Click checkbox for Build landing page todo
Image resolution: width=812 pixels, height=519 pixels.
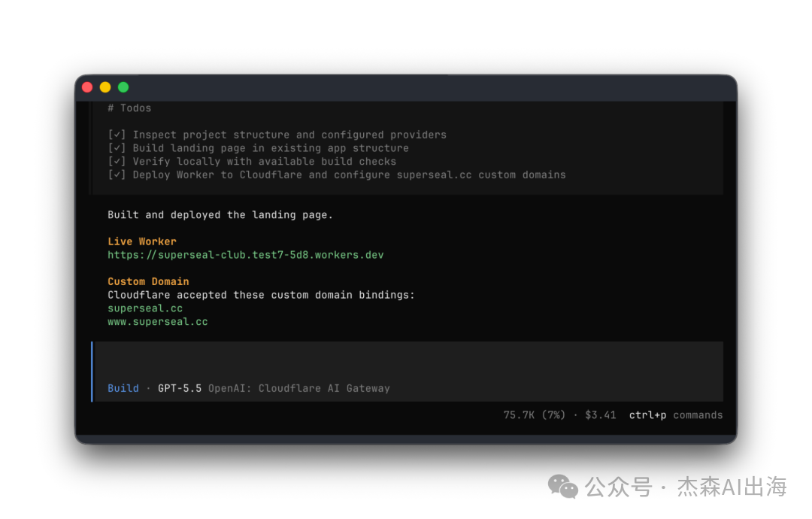[x=117, y=148]
